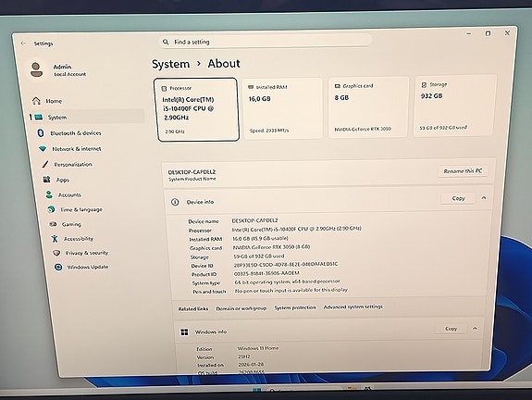532x400 pixels.
Task: Copy the Windows info details
Action: click(451, 329)
